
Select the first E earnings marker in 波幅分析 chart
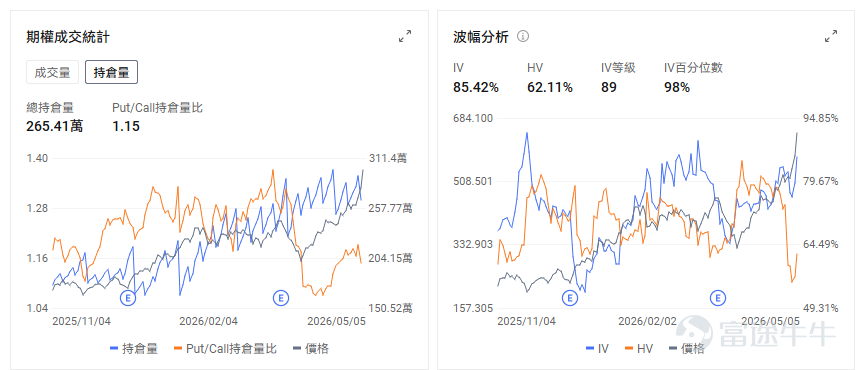[569, 298]
